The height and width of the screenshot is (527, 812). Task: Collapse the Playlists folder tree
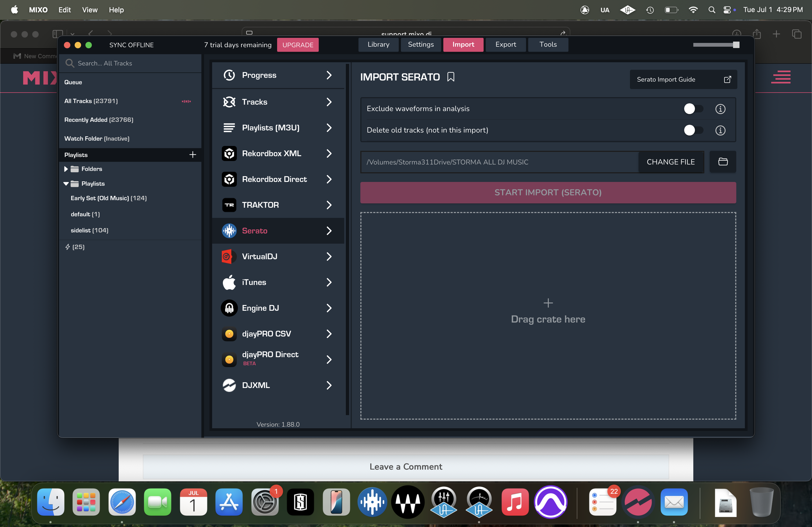tap(66, 184)
